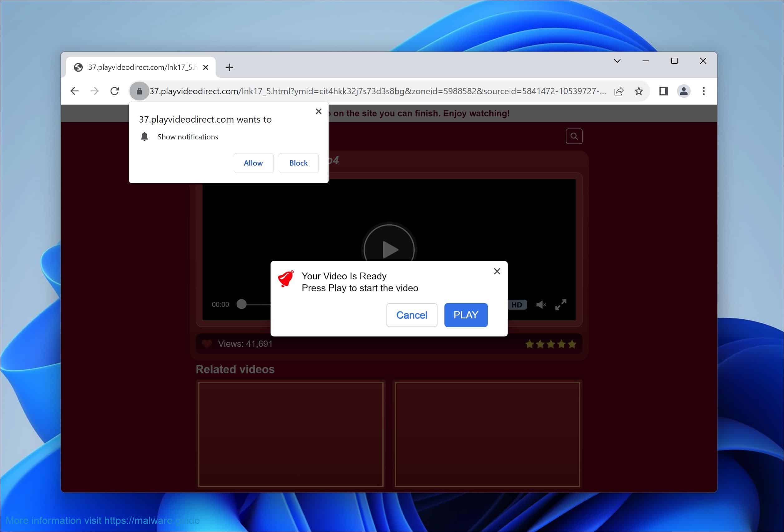
Task: Reload the page with the refresh icon
Action: tap(115, 91)
